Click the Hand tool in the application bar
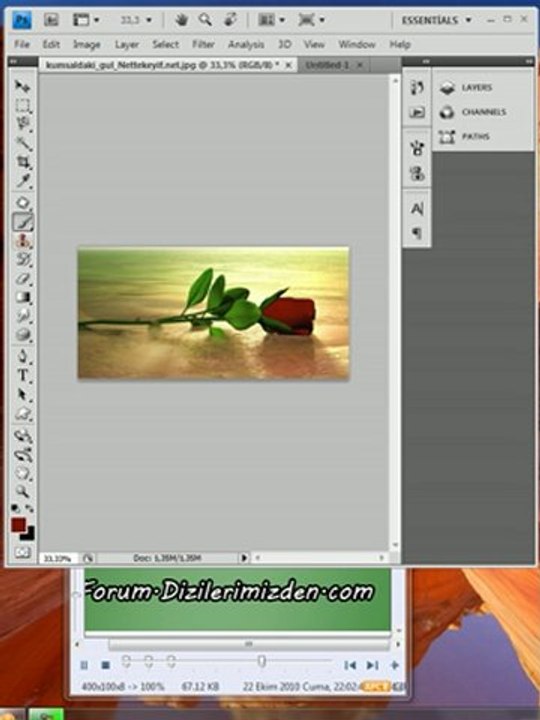This screenshot has height=720, width=540. tap(182, 20)
